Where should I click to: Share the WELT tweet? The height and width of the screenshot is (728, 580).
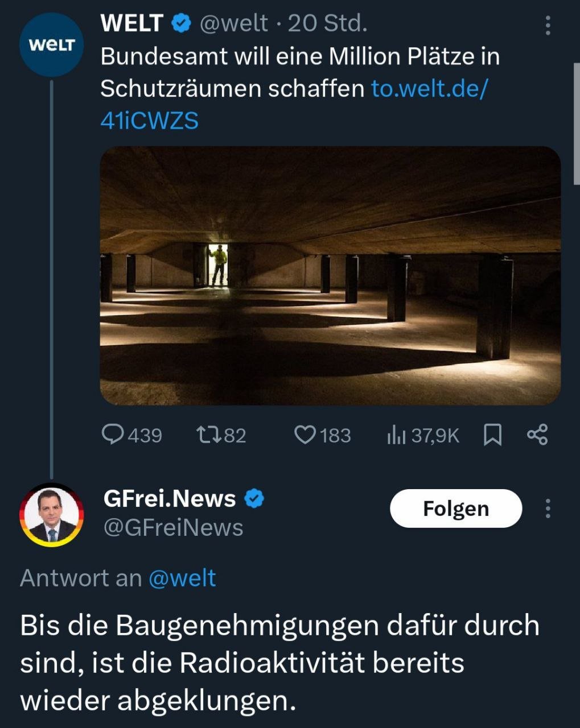pos(537,435)
